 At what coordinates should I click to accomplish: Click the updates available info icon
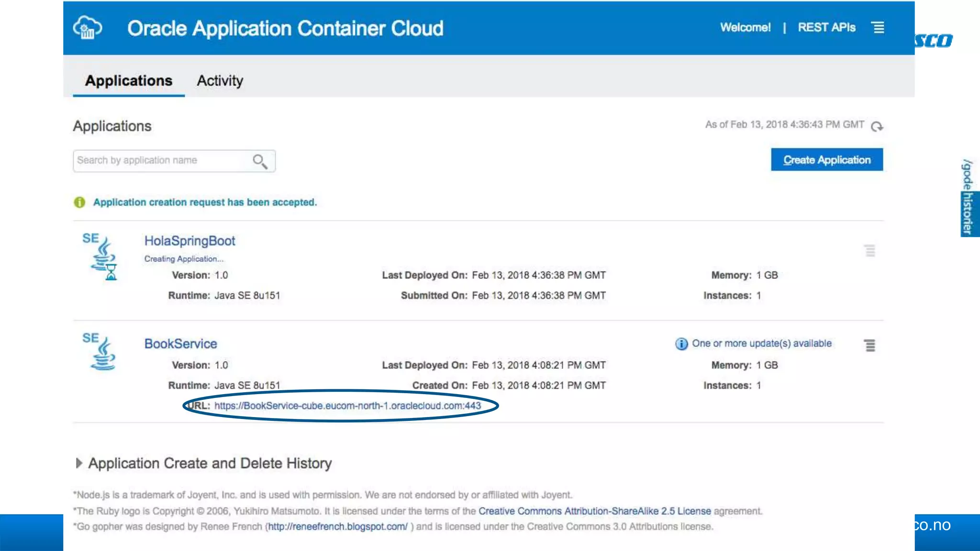tap(681, 344)
